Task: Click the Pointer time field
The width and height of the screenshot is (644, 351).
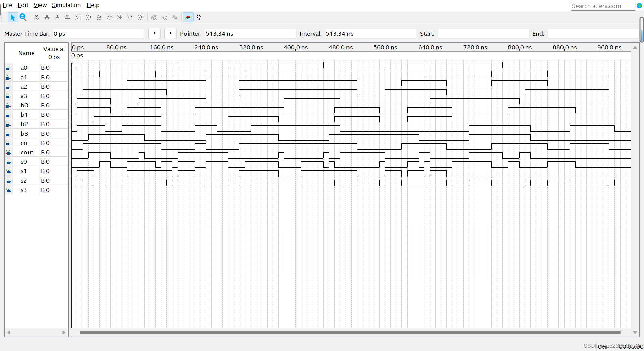Action: click(250, 34)
